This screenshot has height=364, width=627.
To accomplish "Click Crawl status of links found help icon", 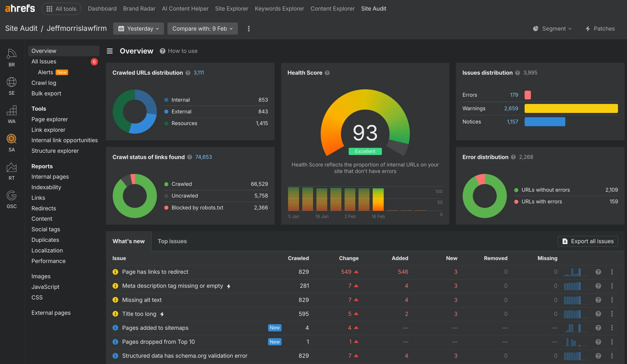I will tap(190, 157).
